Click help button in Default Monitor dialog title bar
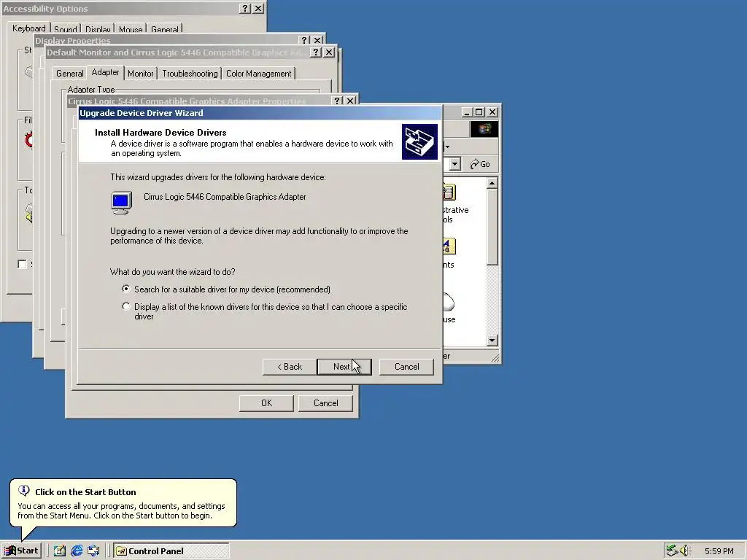747x560 pixels. (316, 52)
